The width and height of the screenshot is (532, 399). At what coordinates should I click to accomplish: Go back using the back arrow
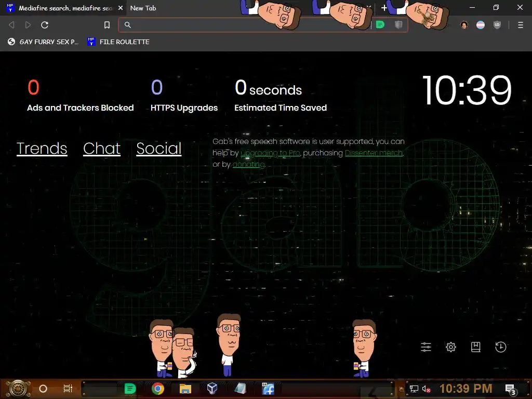11,25
